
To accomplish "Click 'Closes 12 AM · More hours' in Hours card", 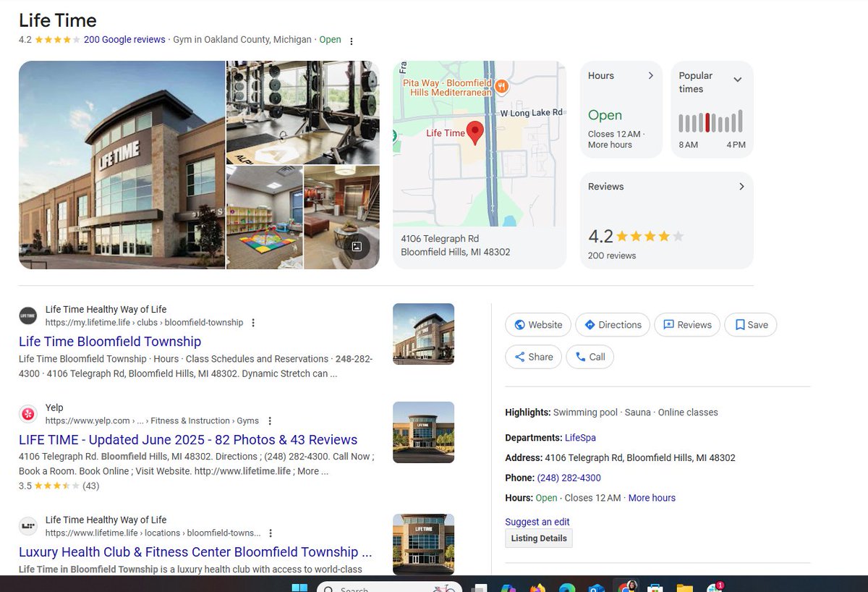I will pyautogui.click(x=616, y=139).
